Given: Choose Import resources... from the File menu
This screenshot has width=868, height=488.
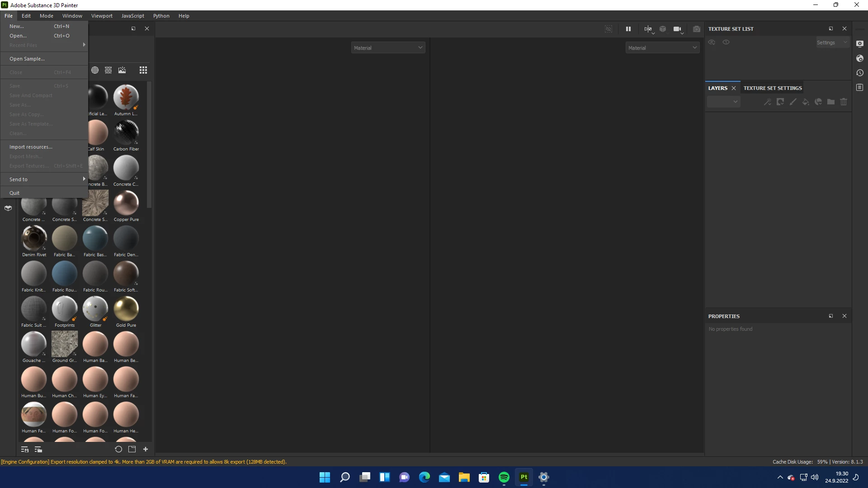Looking at the screenshot, I should [31, 147].
